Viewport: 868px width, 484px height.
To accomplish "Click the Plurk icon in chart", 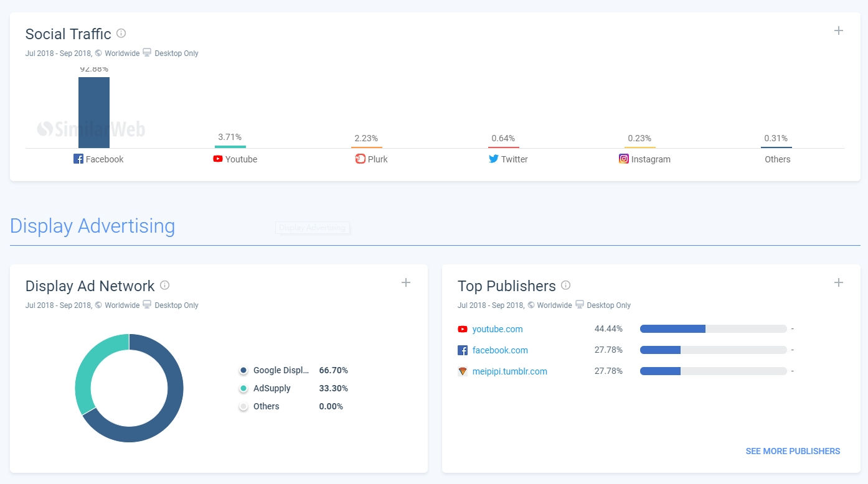I will [x=361, y=159].
